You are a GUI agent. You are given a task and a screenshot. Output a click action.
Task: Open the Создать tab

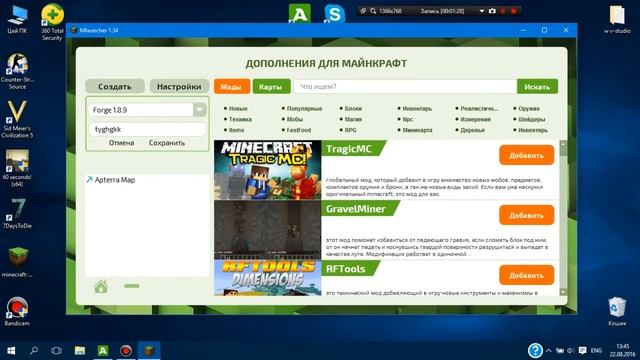(115, 87)
